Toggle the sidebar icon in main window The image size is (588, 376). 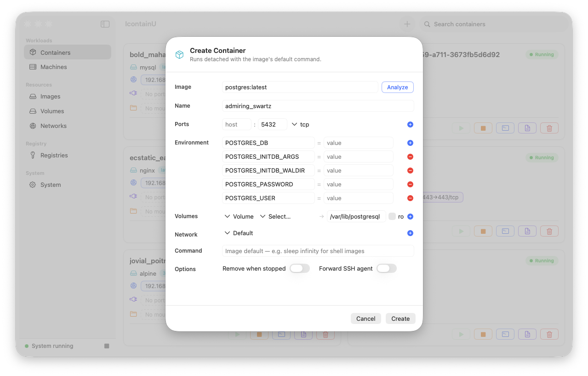(105, 24)
